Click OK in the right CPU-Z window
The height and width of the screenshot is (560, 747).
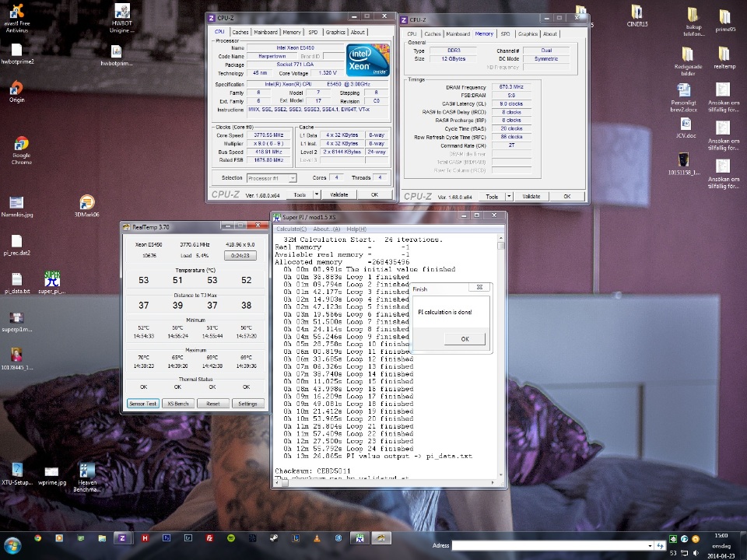tap(567, 196)
